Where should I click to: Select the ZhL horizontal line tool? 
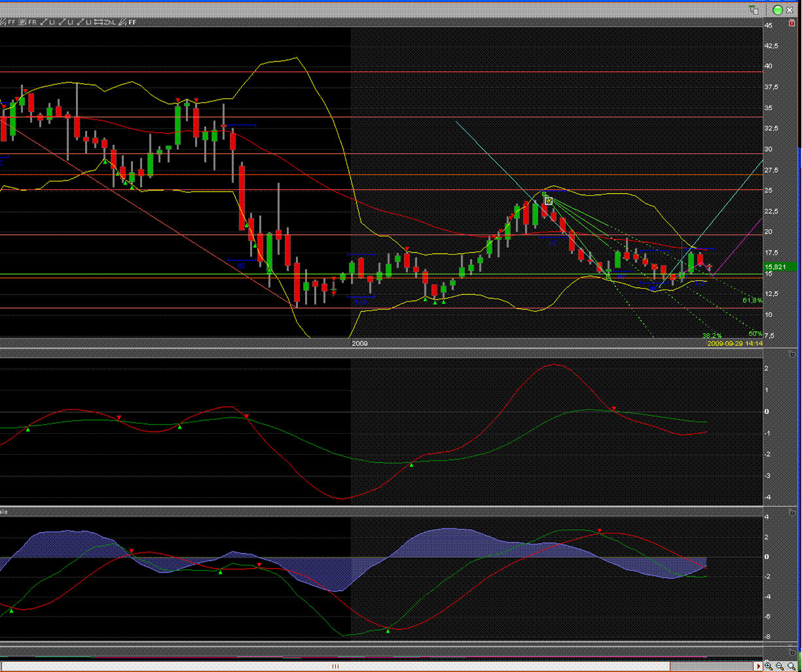coord(105,22)
